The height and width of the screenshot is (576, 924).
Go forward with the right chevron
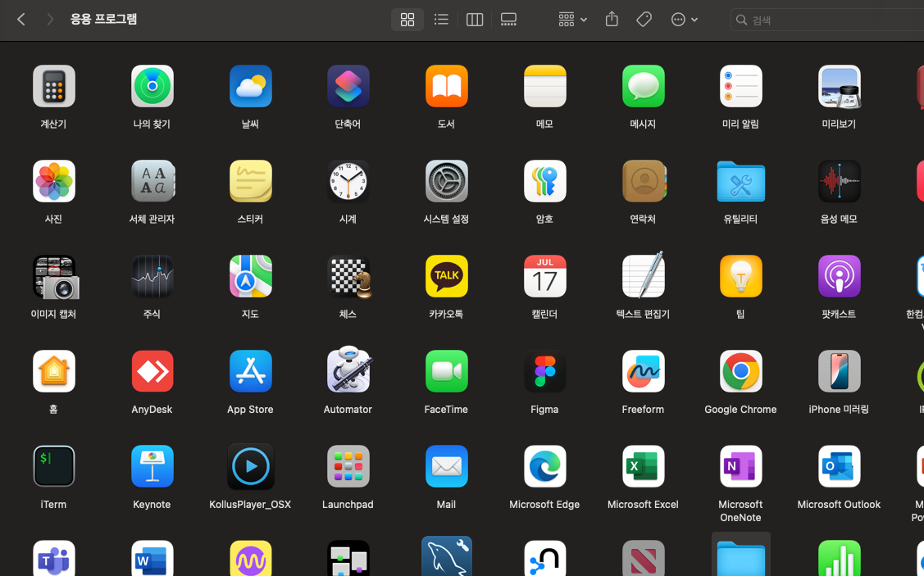click(50, 20)
